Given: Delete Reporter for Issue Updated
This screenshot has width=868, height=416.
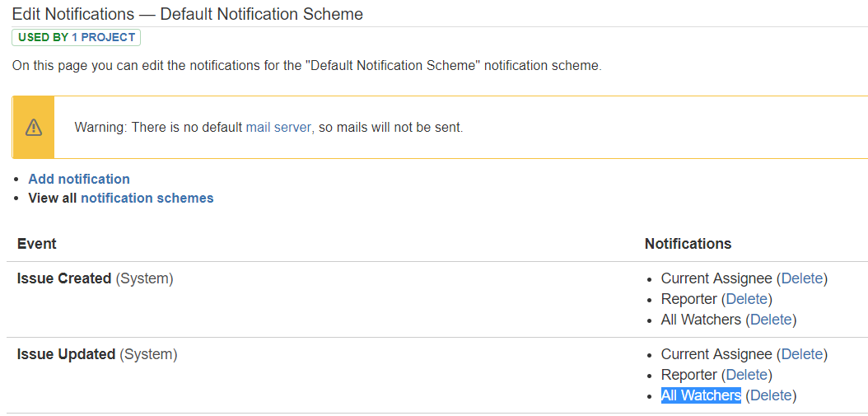Looking at the screenshot, I should click(747, 375).
